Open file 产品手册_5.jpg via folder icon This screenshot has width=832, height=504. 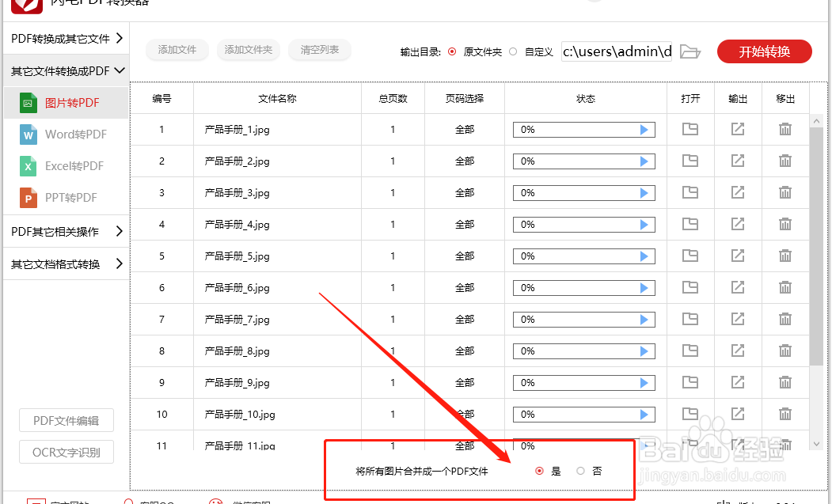click(x=690, y=256)
